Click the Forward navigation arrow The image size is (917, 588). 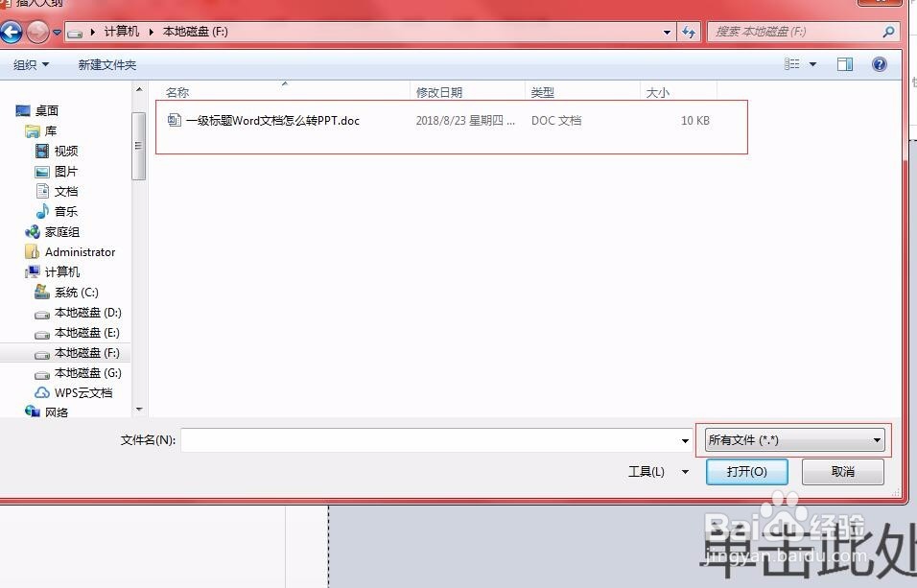coord(38,32)
